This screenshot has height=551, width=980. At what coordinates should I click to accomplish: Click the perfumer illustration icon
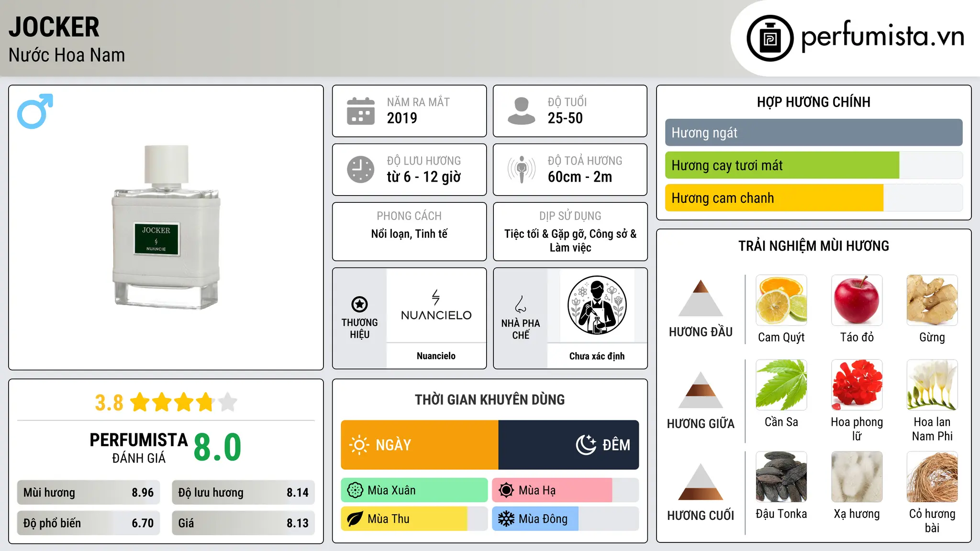coord(597,305)
